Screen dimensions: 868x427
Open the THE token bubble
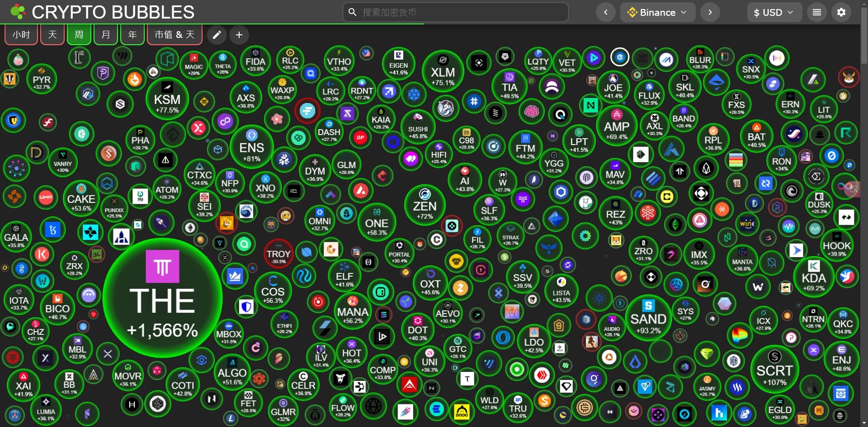coord(162,298)
